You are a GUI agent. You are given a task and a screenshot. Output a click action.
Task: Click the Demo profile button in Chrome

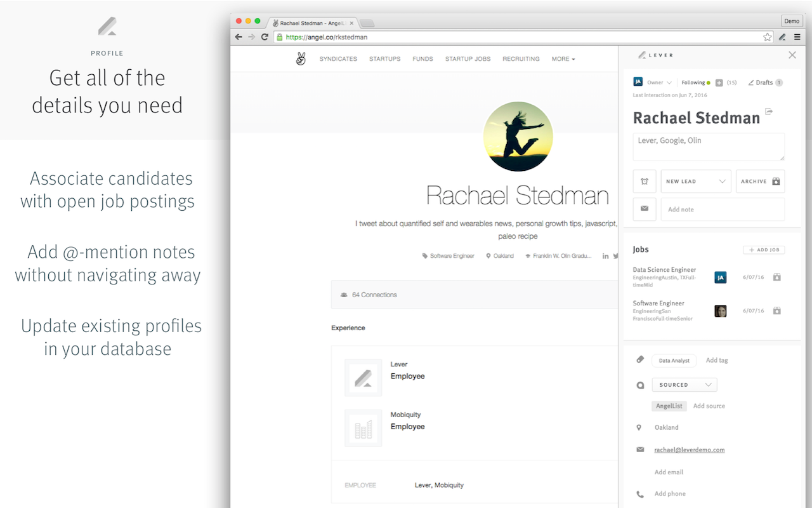[792, 21]
